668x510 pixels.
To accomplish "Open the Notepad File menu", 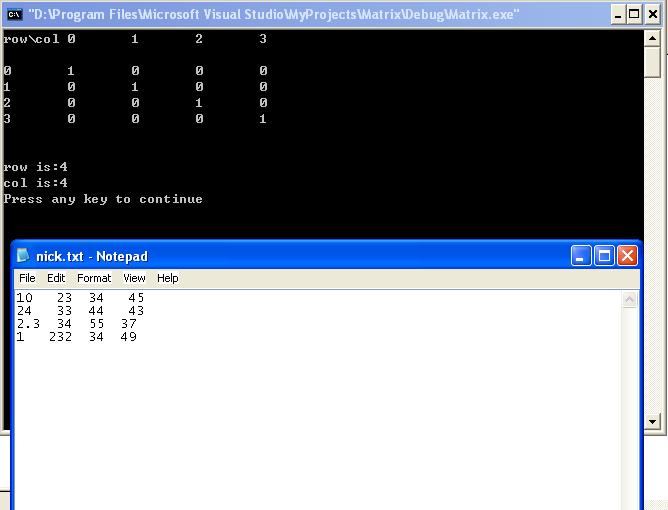I will pos(27,278).
